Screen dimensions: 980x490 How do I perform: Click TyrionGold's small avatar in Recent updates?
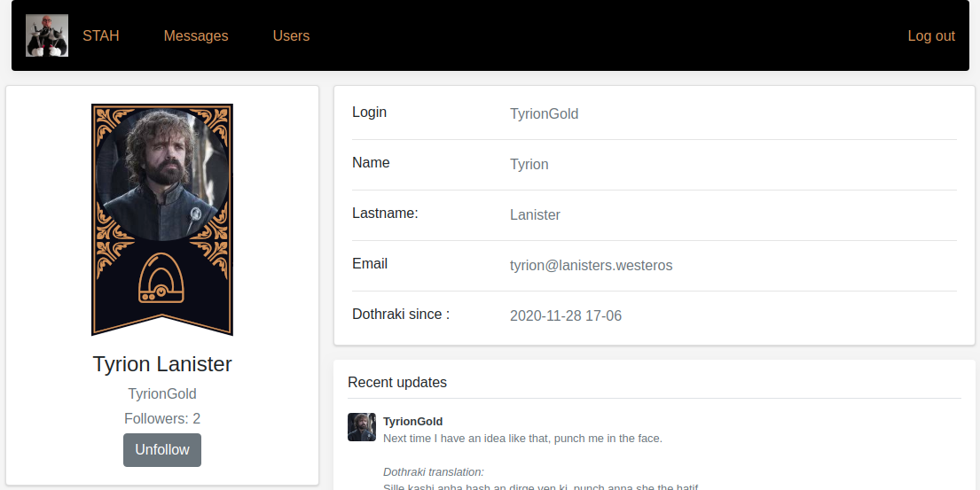point(361,427)
